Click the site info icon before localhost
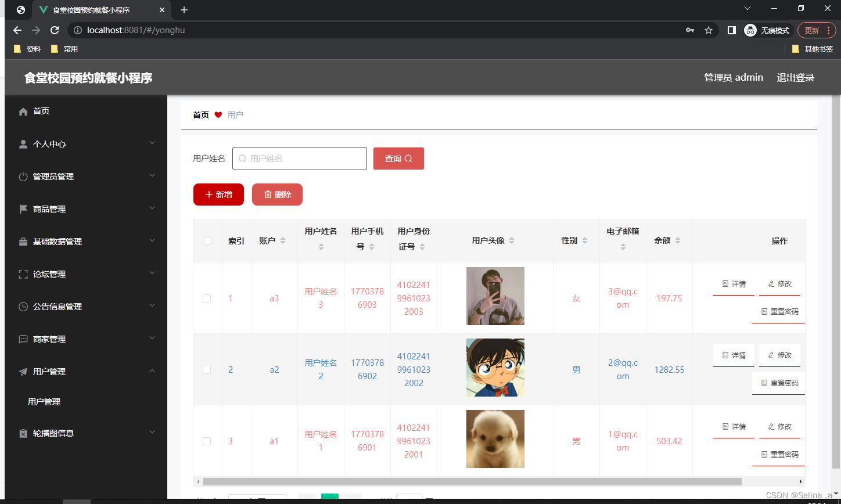 (78, 30)
